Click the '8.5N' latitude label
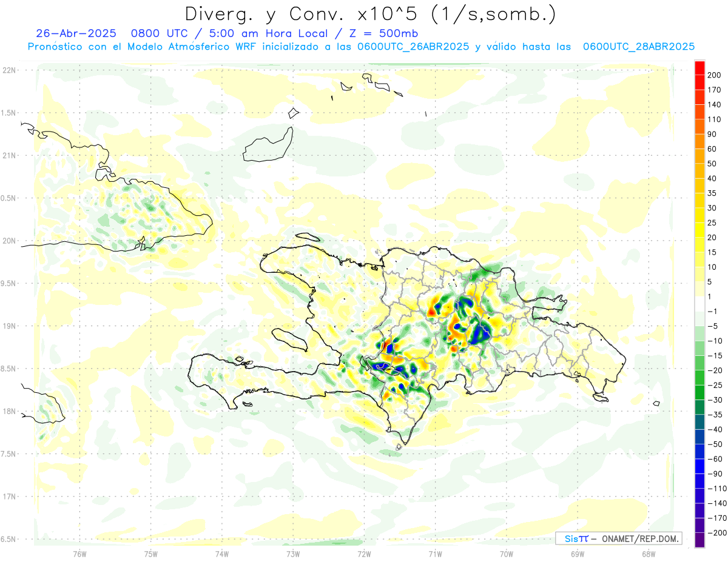Screen dimensions: 728x562 tap(8, 369)
